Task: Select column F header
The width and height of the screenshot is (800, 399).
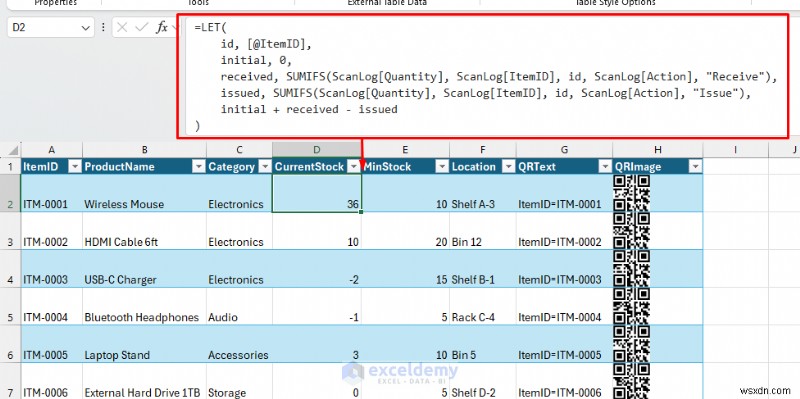Action: (x=483, y=150)
